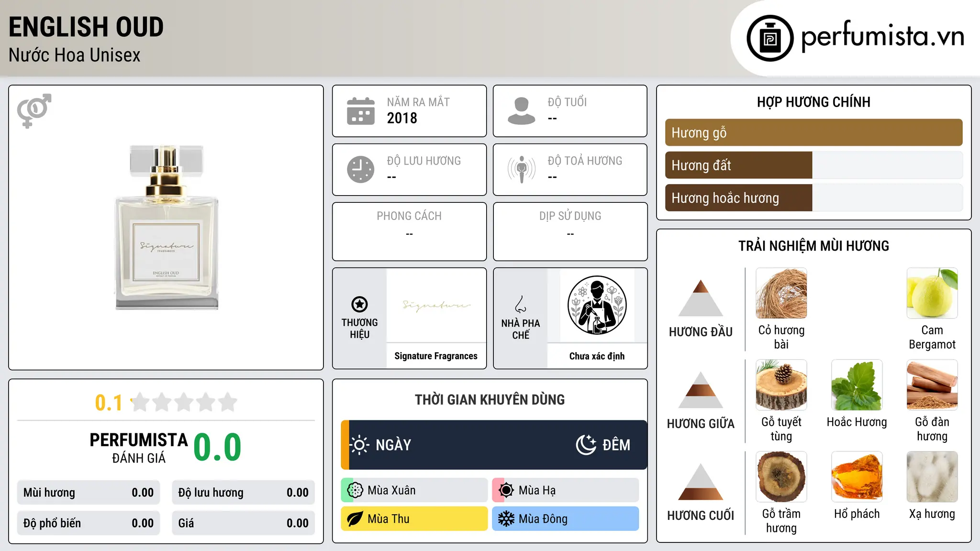Open the Signature brand logo image
Screen dimensions: 980x551
(x=436, y=305)
